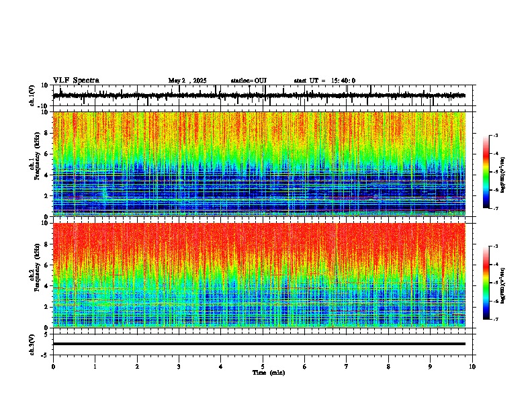Click time axis tick label '6'

305,367
